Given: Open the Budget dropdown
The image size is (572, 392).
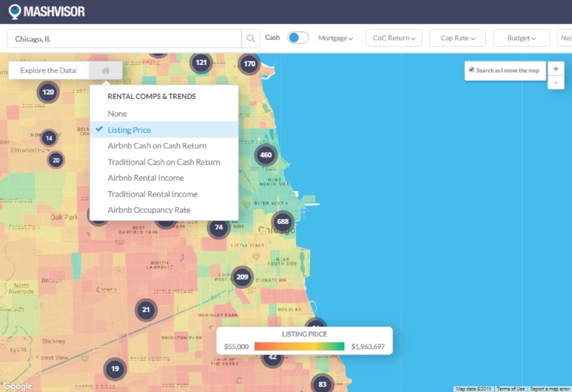Looking at the screenshot, I should point(521,38).
